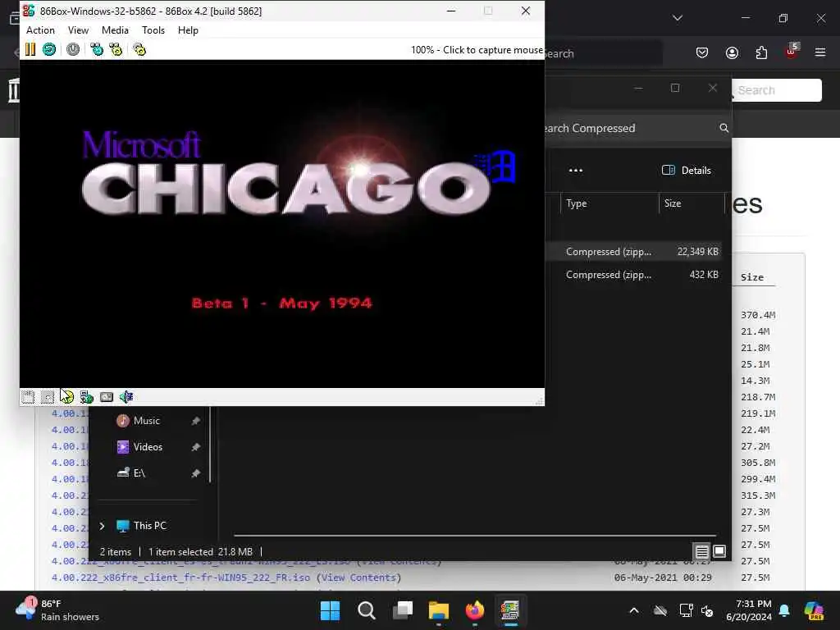Screen dimensions: 840x630
Task: Mute sound via 86Box speaker status icon
Action: (126, 397)
